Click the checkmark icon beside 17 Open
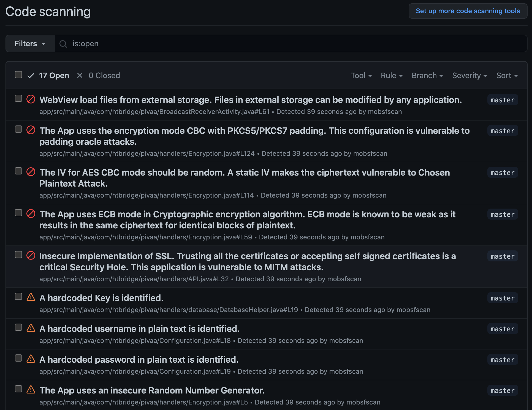 point(31,75)
